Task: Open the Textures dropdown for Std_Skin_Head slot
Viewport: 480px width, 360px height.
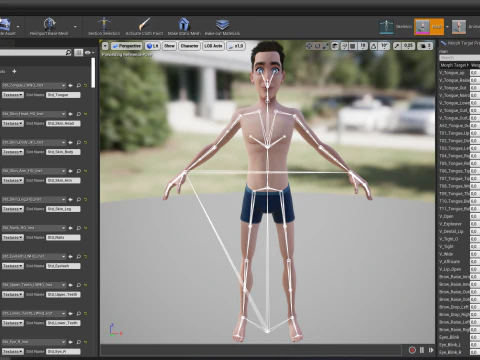Action: coord(13,123)
